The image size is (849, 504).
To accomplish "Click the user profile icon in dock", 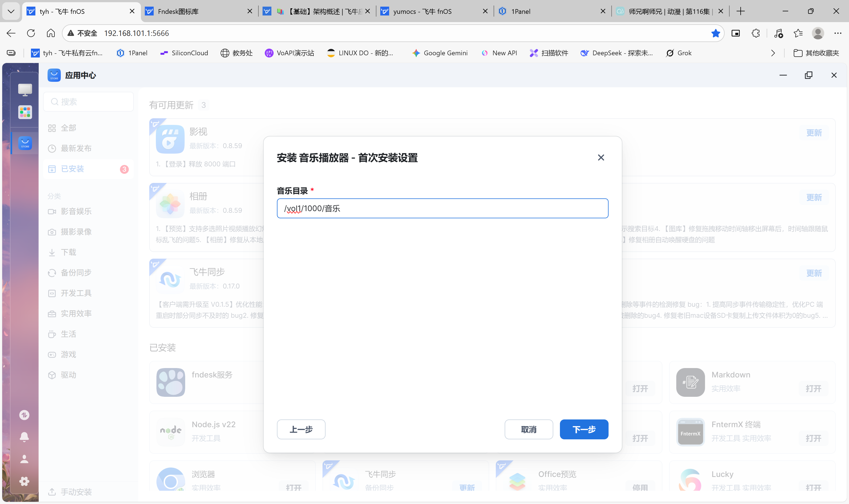I will coord(24,459).
